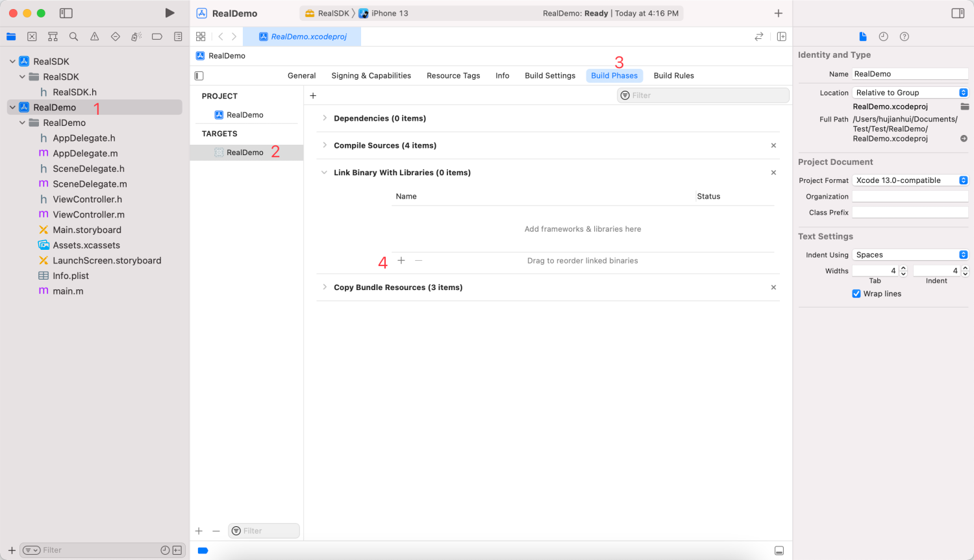Open the Breakpoint navigator icon
This screenshot has height=560, width=974.
click(156, 37)
